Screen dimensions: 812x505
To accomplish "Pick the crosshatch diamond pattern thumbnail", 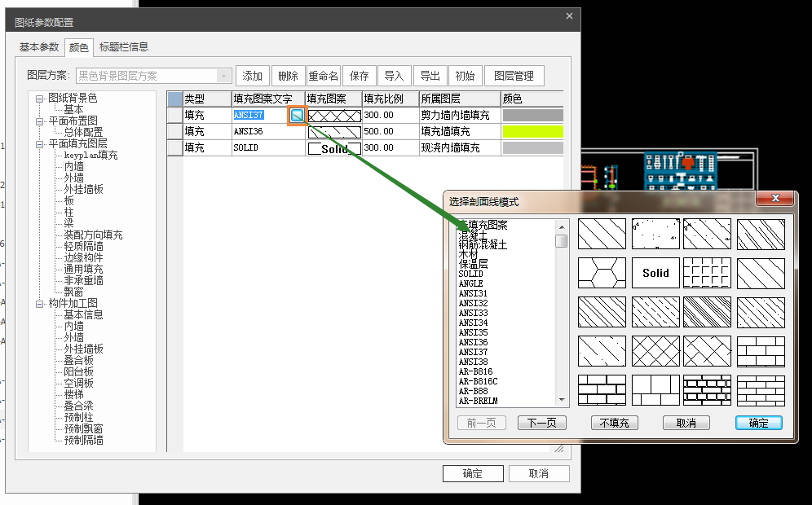I will click(x=655, y=351).
